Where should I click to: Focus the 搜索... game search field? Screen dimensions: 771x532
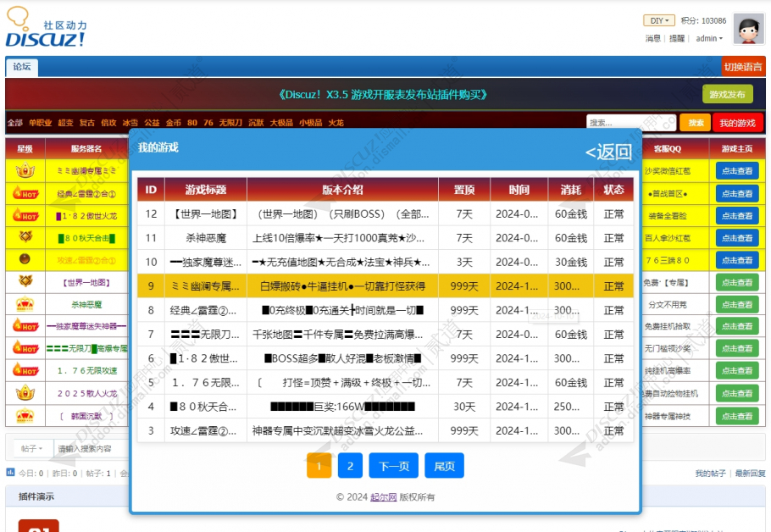[631, 123]
